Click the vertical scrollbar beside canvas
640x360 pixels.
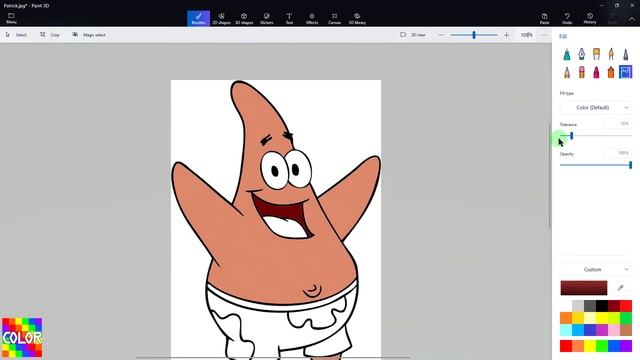click(550, 176)
